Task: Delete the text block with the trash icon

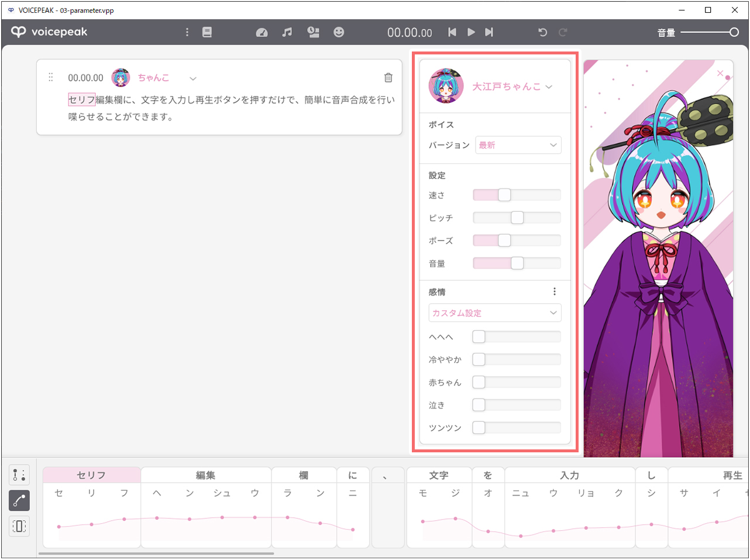Action: click(x=388, y=78)
